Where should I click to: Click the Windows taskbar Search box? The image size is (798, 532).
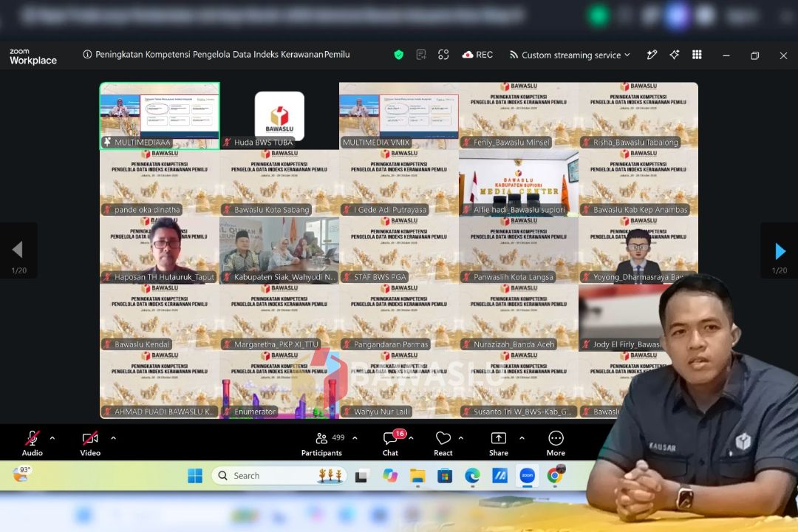coord(279,476)
